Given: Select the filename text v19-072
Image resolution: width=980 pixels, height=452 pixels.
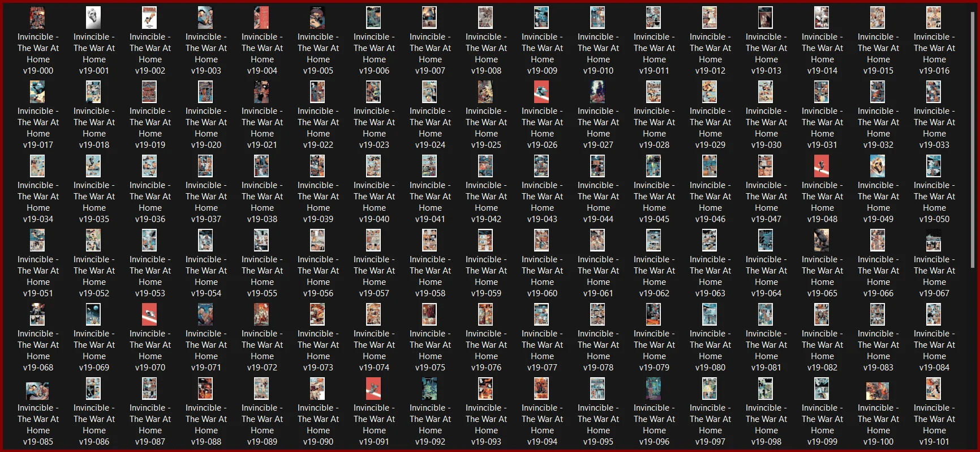Looking at the screenshot, I should 262,351.
